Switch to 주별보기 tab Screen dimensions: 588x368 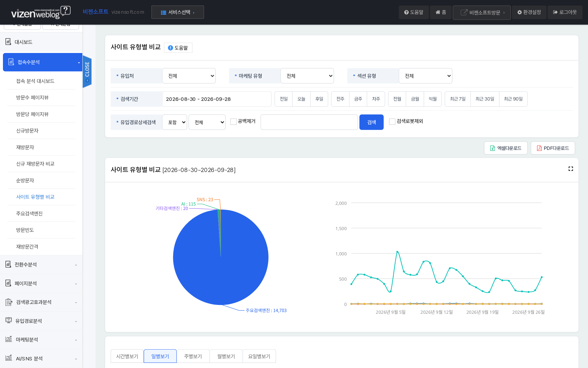tap(193, 356)
